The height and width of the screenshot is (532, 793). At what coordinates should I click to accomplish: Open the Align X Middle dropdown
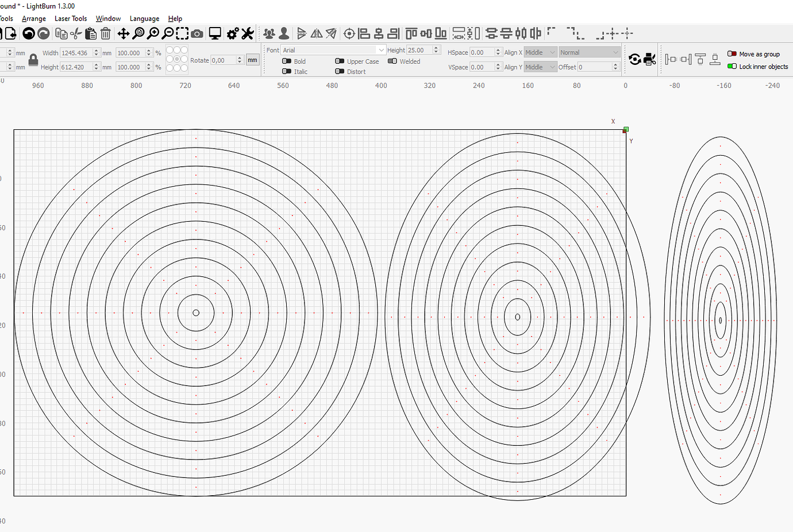(x=539, y=52)
